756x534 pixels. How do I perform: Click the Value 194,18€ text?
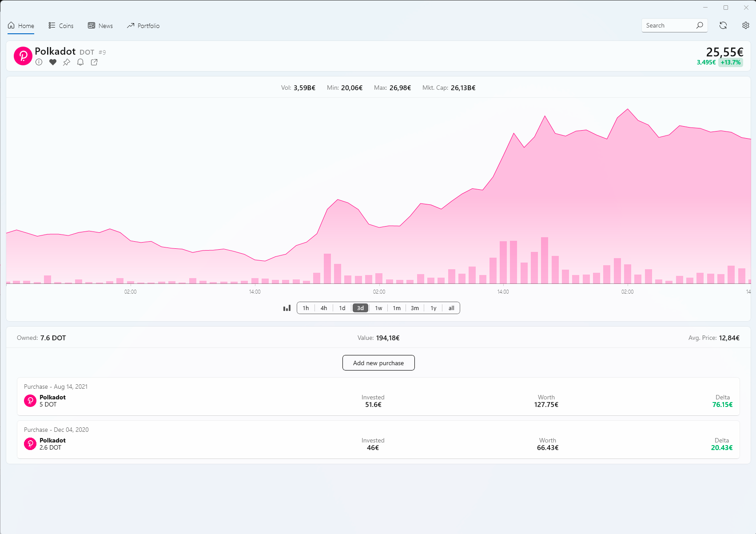378,338
